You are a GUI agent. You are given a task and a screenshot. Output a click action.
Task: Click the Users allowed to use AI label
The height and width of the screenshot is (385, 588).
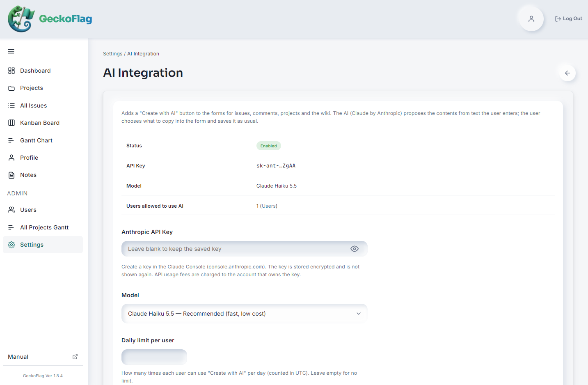(x=155, y=206)
